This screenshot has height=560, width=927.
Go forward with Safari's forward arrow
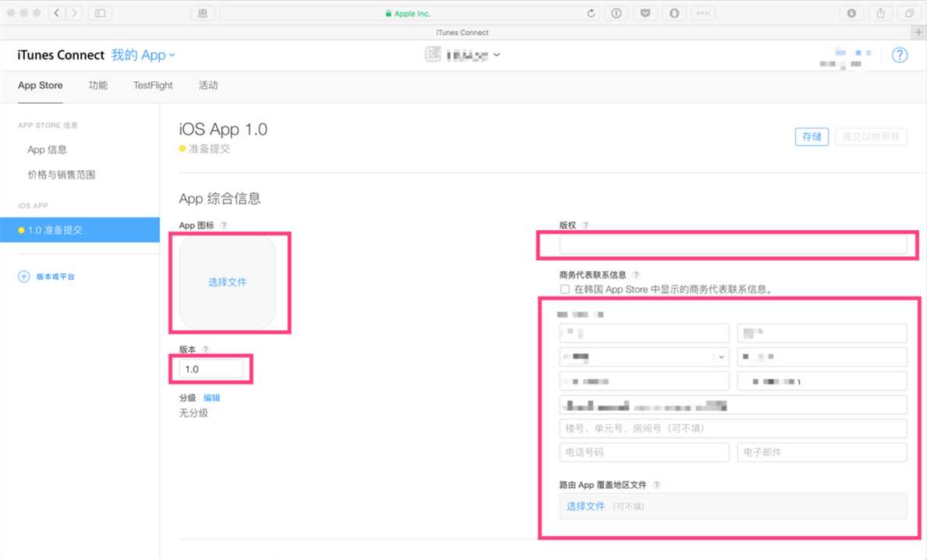coord(74,13)
